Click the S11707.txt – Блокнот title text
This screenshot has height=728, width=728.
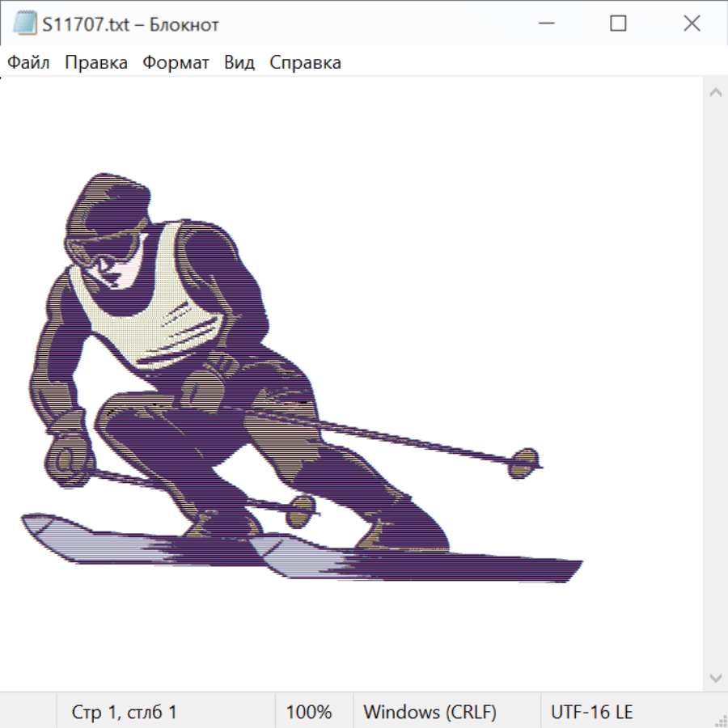130,24
